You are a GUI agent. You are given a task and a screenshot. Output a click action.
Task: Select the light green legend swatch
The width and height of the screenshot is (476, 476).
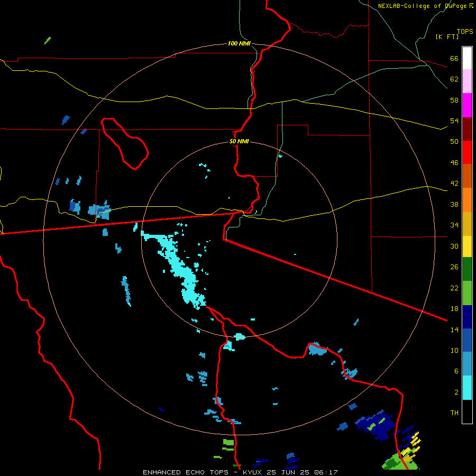pos(467,293)
